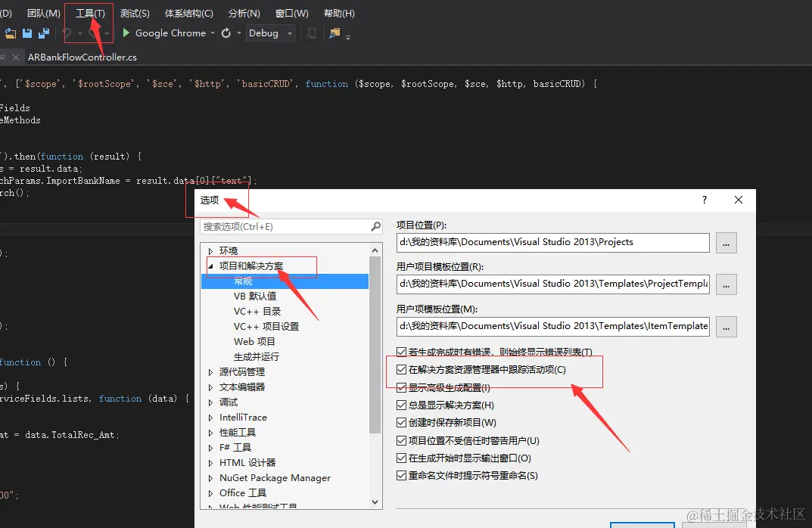Expand the 调试 tree node
Screen dimensions: 812x528
pos(211,402)
